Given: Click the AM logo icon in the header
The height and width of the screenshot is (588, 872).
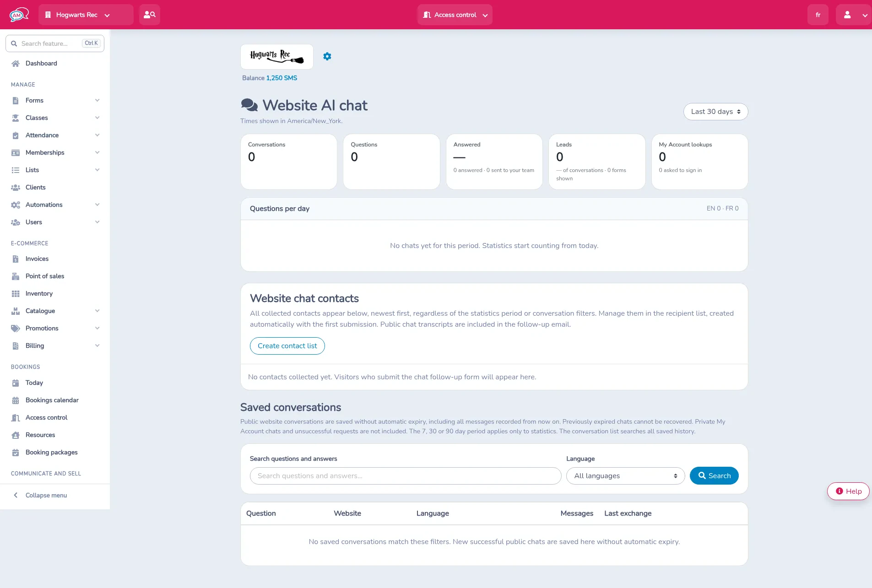Looking at the screenshot, I should tap(19, 15).
